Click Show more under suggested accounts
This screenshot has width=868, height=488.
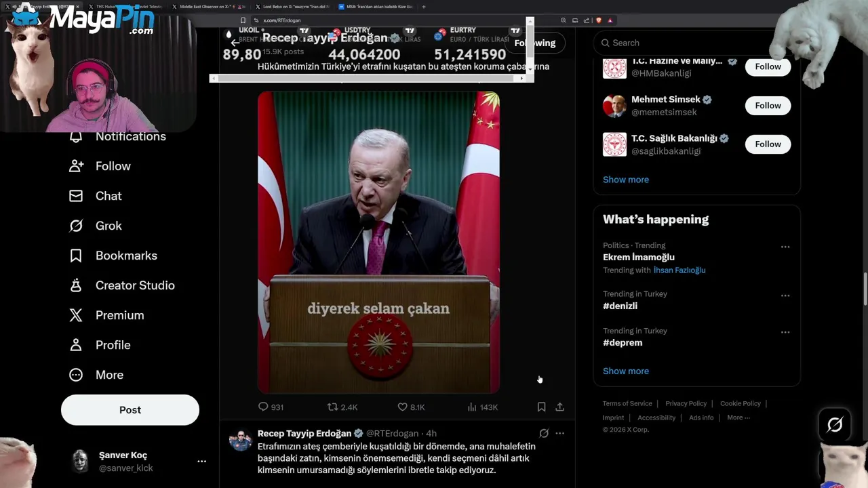coord(626,180)
